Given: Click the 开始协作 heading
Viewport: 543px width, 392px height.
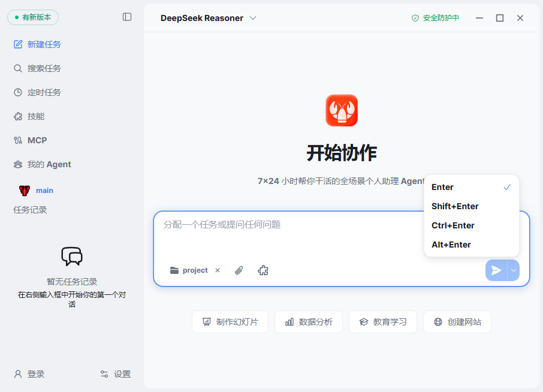Looking at the screenshot, I should tap(342, 153).
